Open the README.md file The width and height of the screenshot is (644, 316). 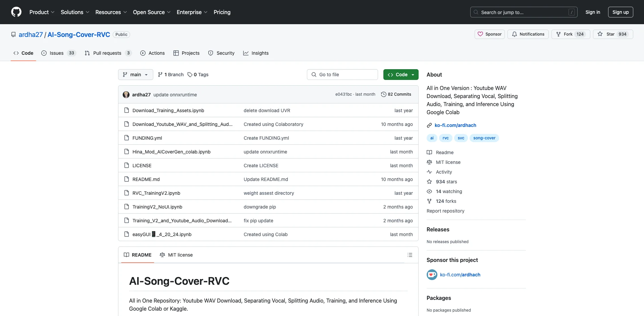point(146,179)
